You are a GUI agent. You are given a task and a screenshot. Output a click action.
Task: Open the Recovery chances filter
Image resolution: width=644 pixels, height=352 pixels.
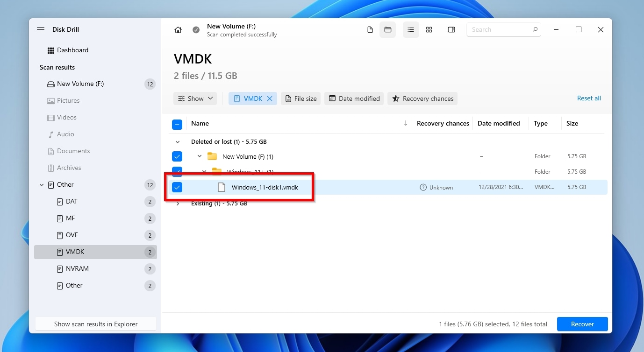[x=422, y=99]
